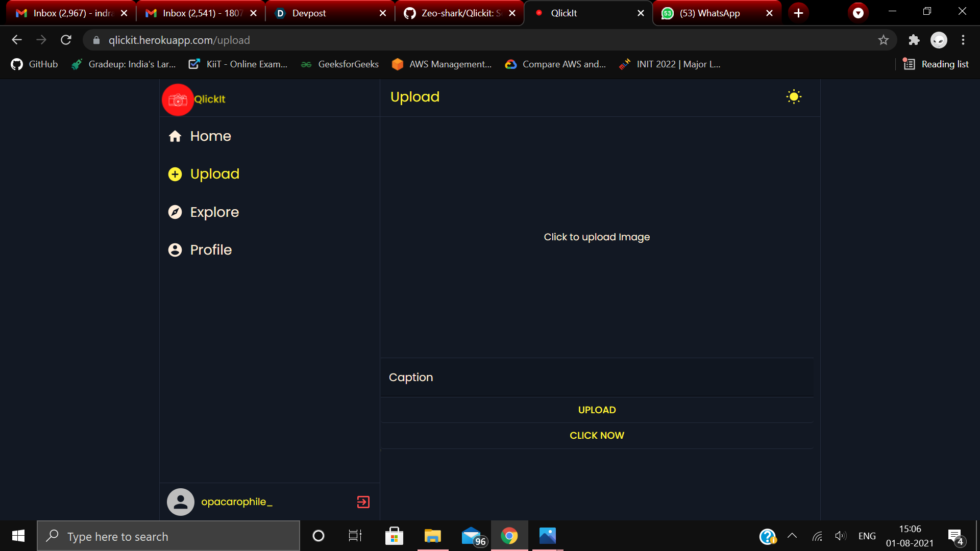980x551 pixels.
Task: Click the opacarophile_ user avatar
Action: 181,502
